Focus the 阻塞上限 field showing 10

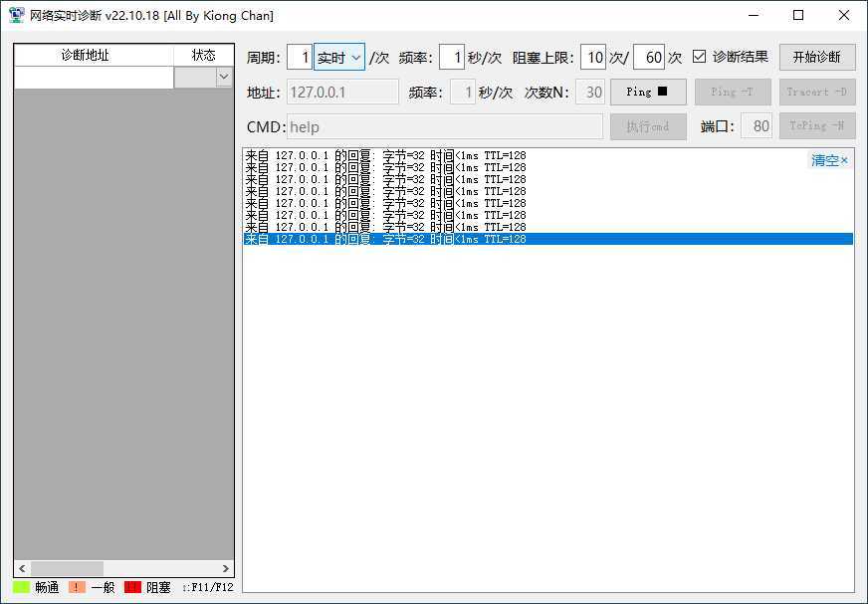tap(592, 58)
